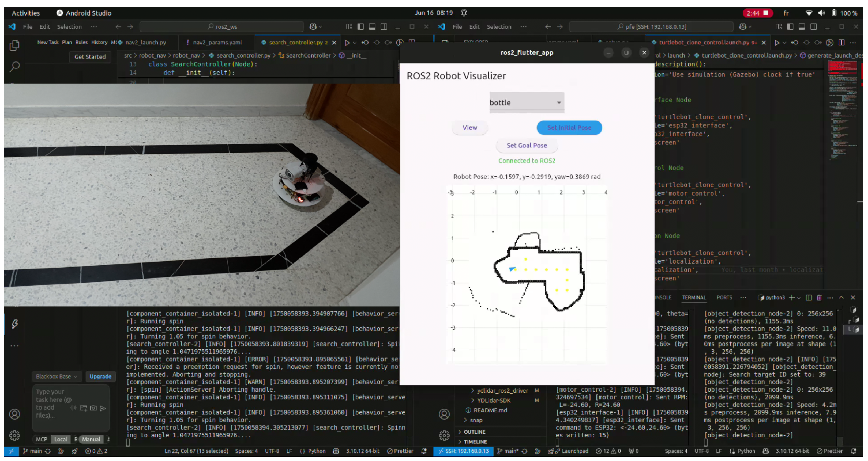Click the errors and warnings status indicator
The width and height of the screenshot is (868, 461).
click(96, 451)
